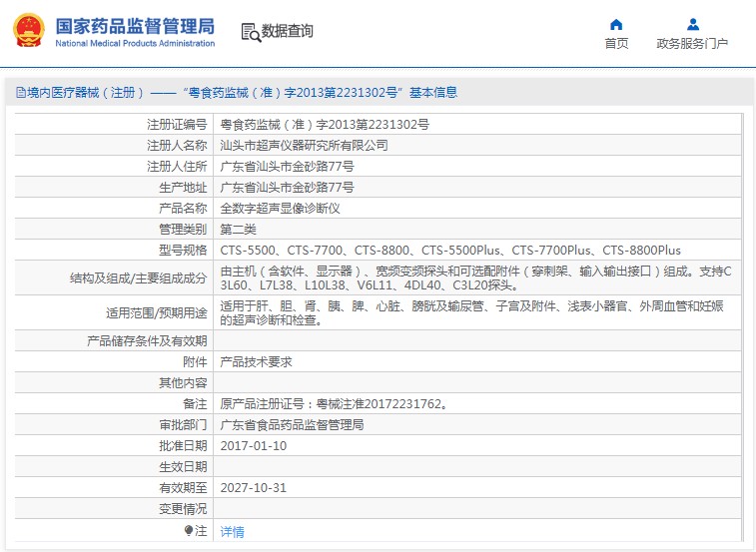Image resolution: width=756 pixels, height=552 pixels.
Task: Select remark 原产品注册证号：粤械注准20172231762
Action: pyautogui.click(x=335, y=404)
